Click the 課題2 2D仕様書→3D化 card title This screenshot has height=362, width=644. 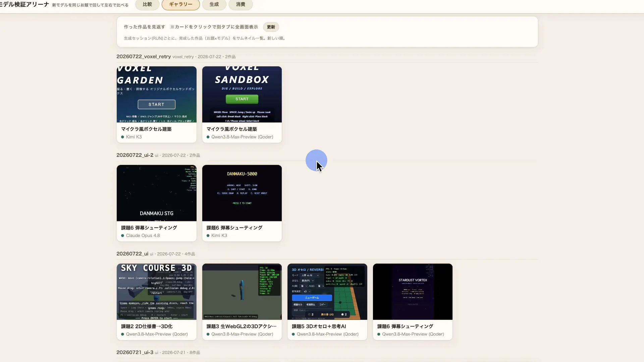point(147,326)
